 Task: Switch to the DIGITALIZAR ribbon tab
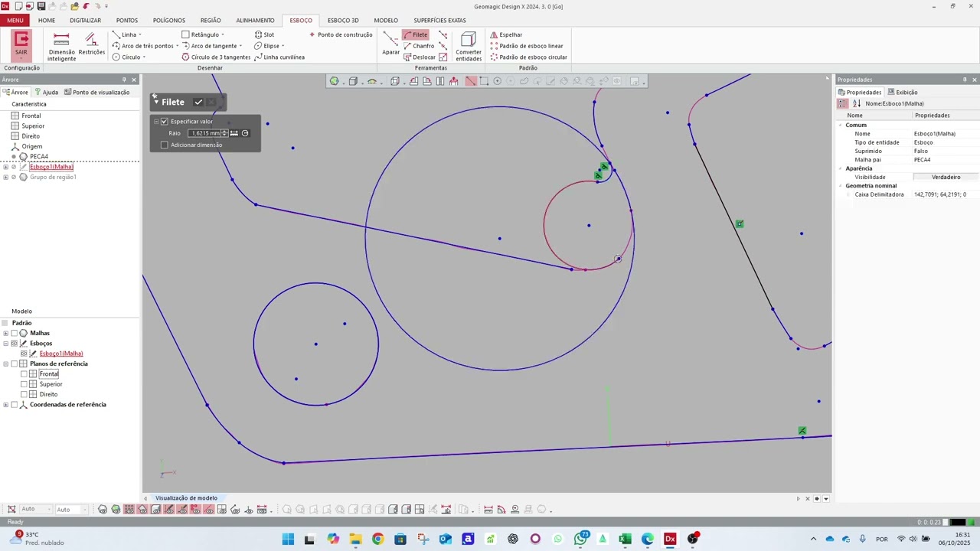point(85,21)
